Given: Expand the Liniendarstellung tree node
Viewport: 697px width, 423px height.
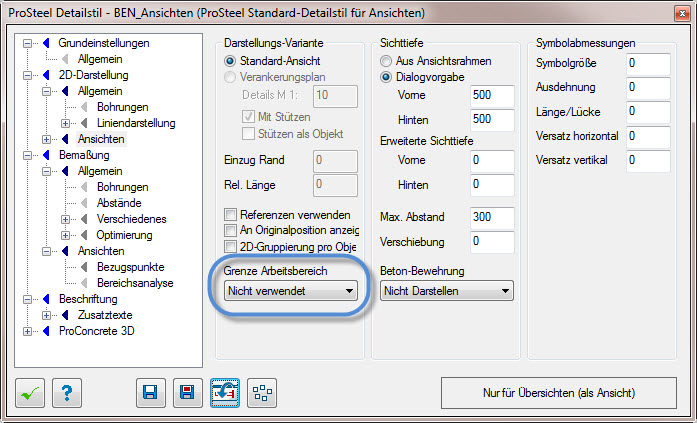Looking at the screenshot, I should tap(65, 123).
